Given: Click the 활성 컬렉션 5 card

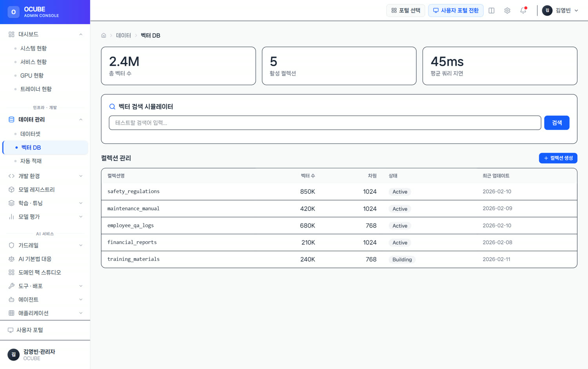Looking at the screenshot, I should 339,66.
